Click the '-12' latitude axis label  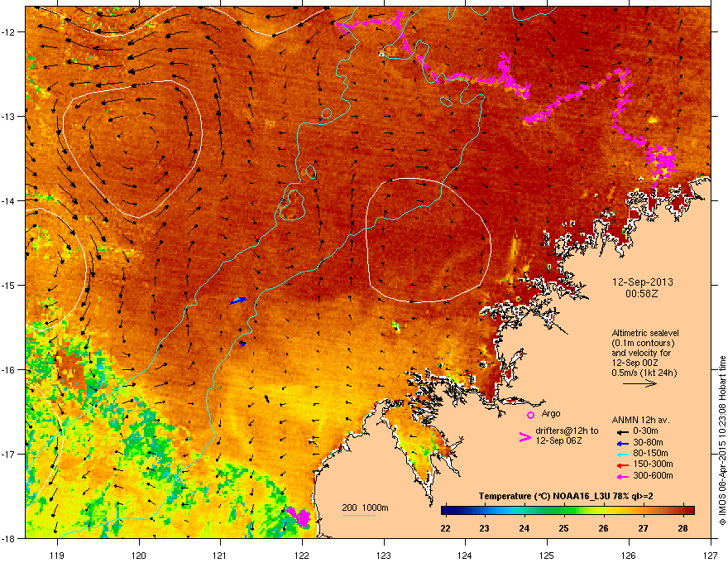point(9,32)
